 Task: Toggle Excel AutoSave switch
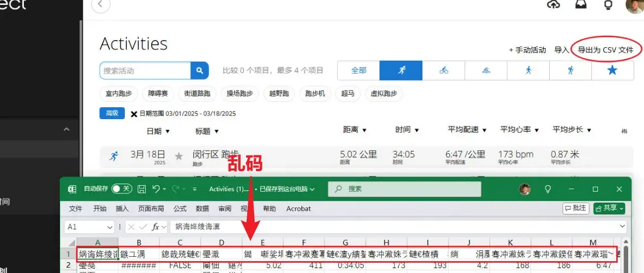pos(122,189)
